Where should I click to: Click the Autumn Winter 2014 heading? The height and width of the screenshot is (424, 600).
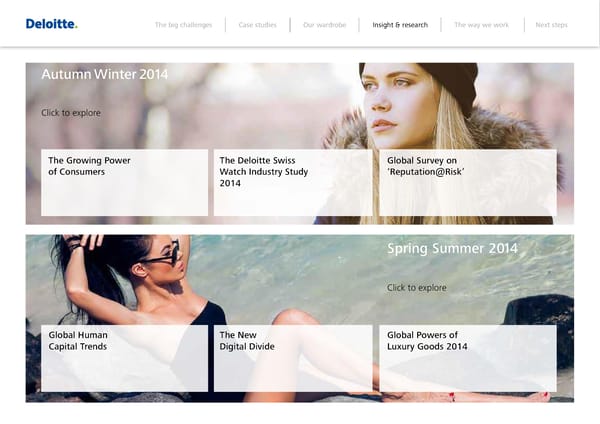pos(105,75)
